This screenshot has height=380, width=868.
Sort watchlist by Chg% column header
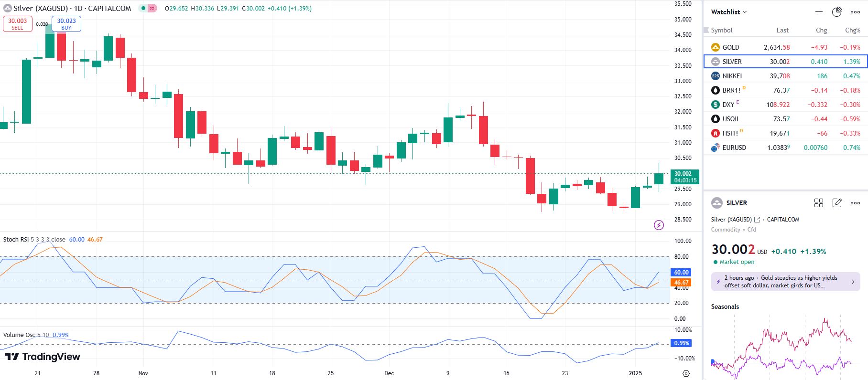pyautogui.click(x=852, y=30)
